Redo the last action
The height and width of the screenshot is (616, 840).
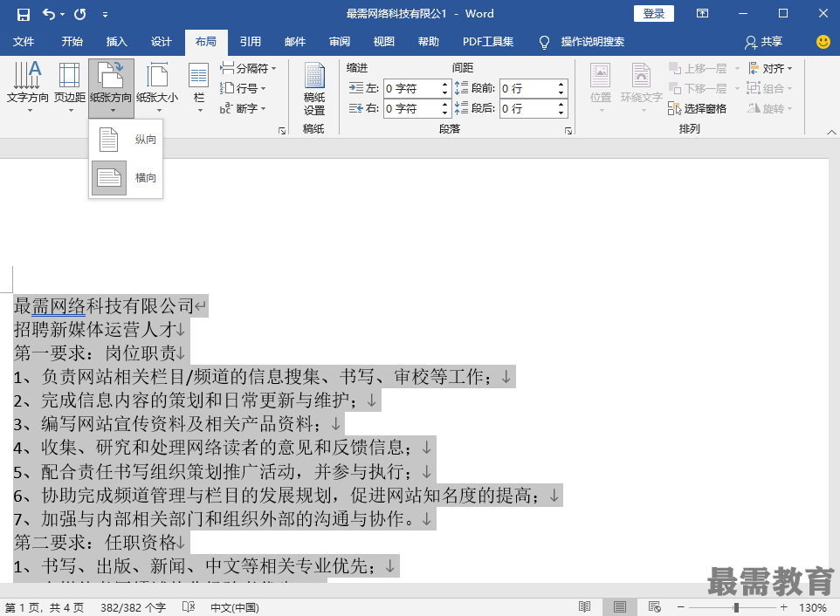tap(79, 15)
